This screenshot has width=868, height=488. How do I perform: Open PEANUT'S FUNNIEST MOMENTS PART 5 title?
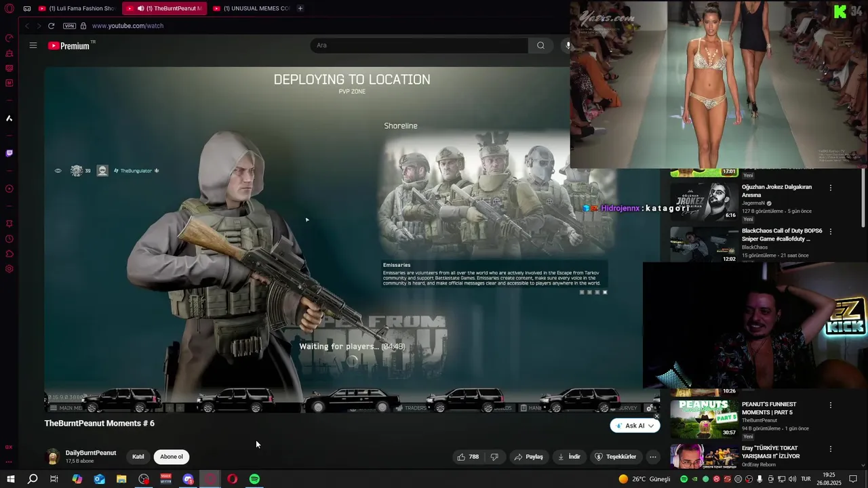point(769,408)
